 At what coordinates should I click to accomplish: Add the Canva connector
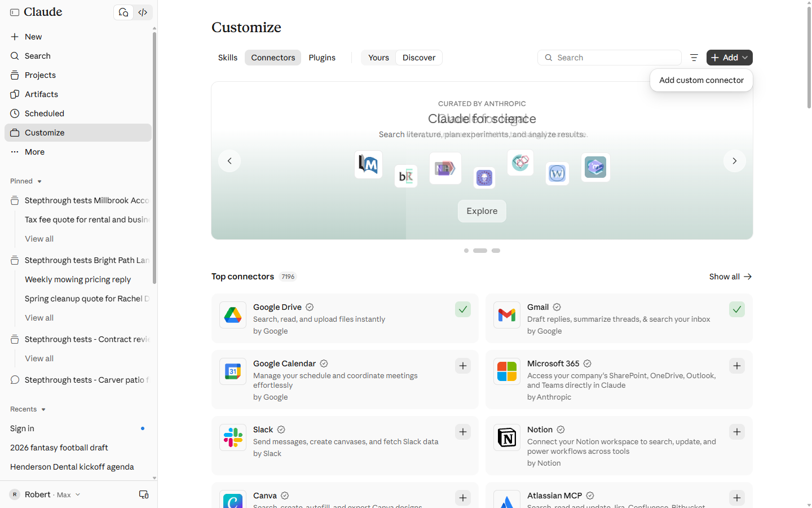[463, 498]
